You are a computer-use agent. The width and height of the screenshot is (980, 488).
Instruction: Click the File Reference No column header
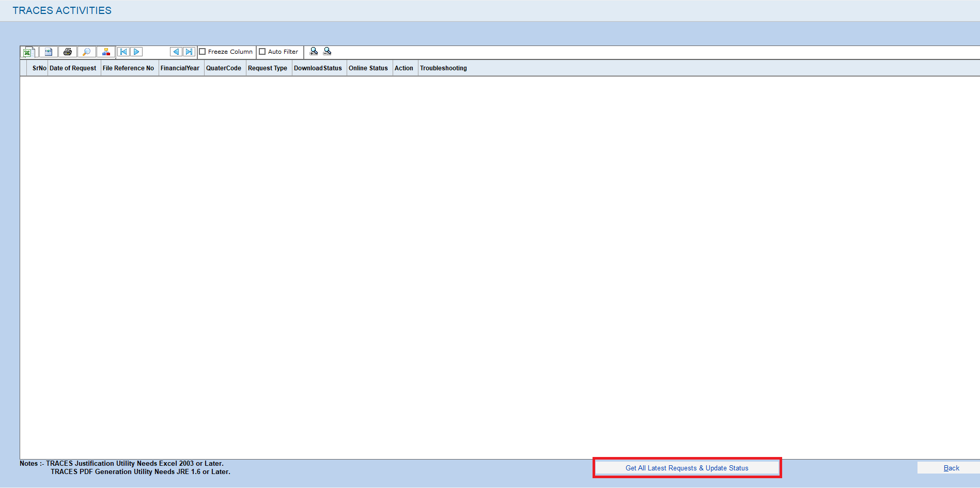click(x=129, y=68)
